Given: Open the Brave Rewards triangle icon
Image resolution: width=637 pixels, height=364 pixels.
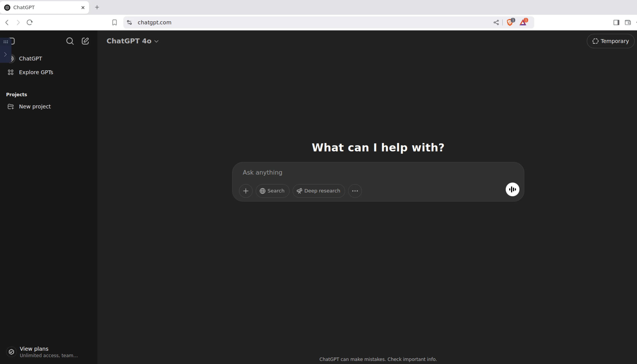Looking at the screenshot, I should coord(523,22).
